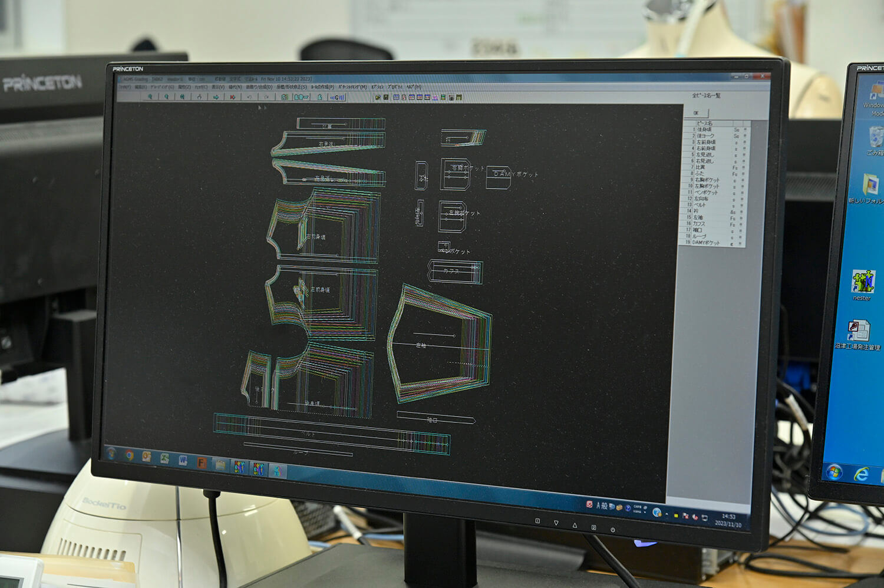Click the DAMYポケット pattern piece on canvas
Viewport: 884px width, 588px height.
click(x=499, y=177)
